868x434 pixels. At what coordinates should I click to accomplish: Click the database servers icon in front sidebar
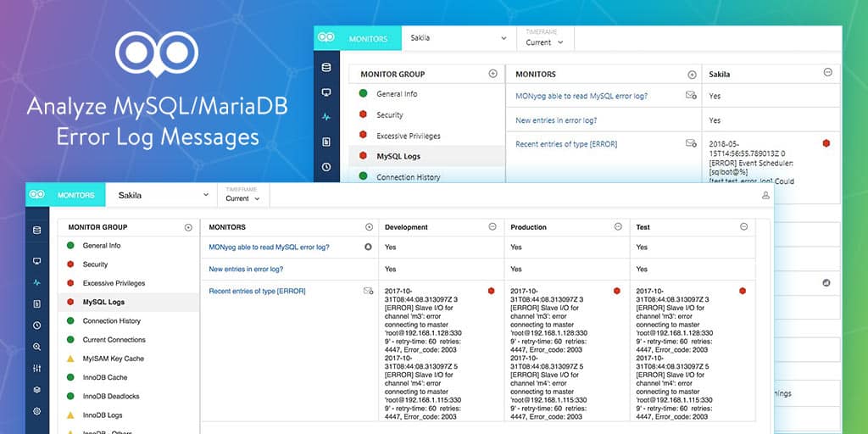pos(37,231)
